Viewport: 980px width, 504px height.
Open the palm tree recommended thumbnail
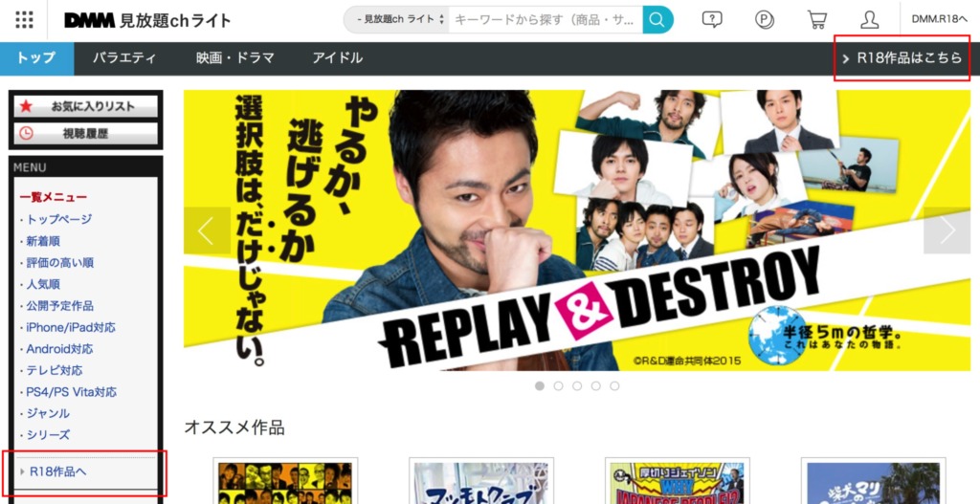pos(873,482)
